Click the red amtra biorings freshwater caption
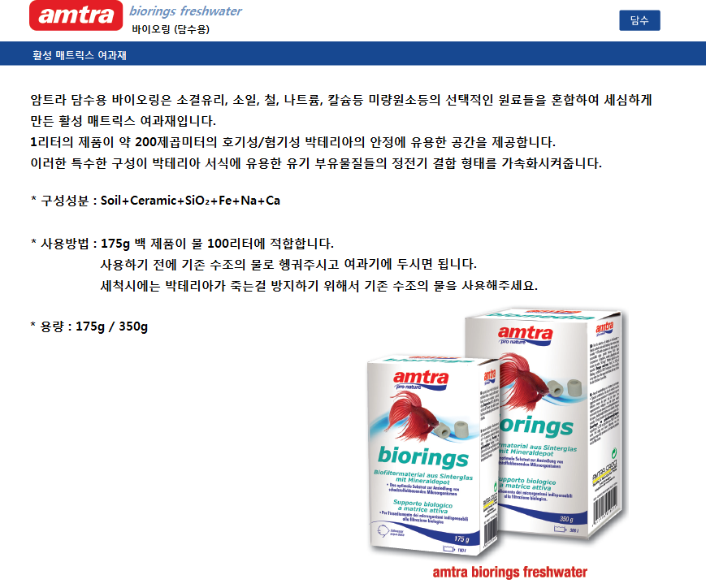Screen dimensions: 706x588 point(509,572)
